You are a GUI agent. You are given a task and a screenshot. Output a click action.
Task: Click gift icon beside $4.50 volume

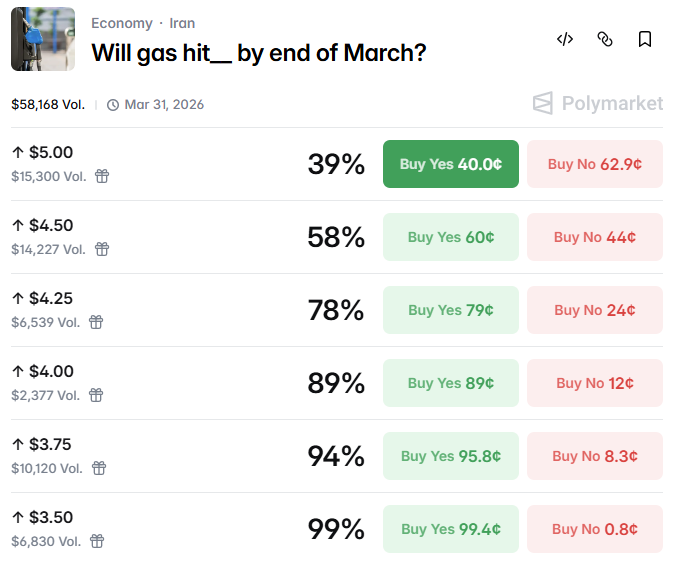pos(102,249)
